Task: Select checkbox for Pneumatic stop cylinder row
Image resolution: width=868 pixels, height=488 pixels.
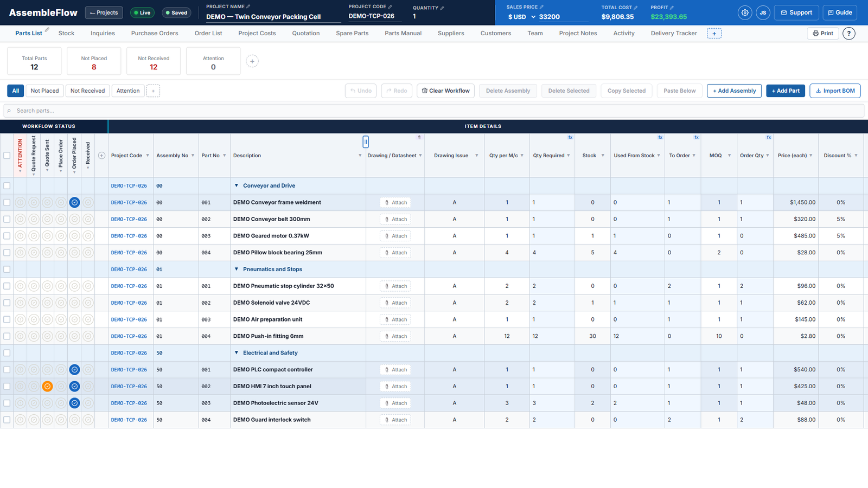Action: [7, 286]
